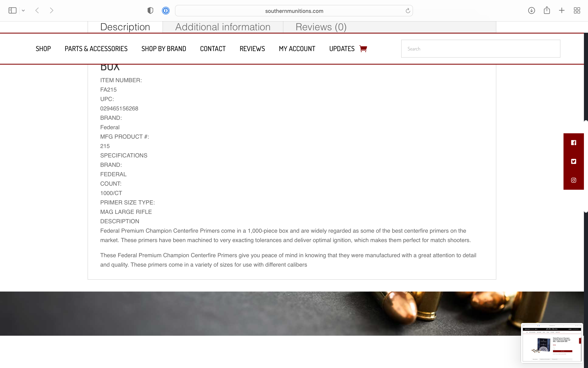Open the privacy report shield icon
This screenshot has height=368, width=588.
point(150,10)
